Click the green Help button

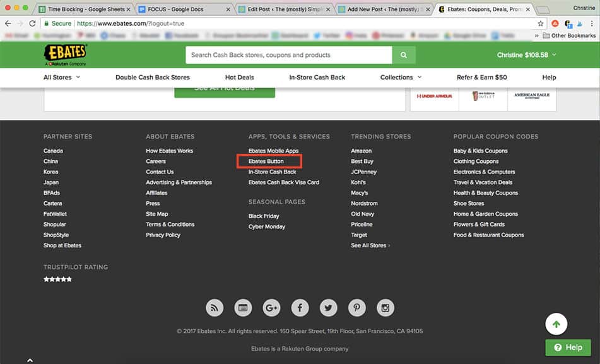pyautogui.click(x=568, y=348)
